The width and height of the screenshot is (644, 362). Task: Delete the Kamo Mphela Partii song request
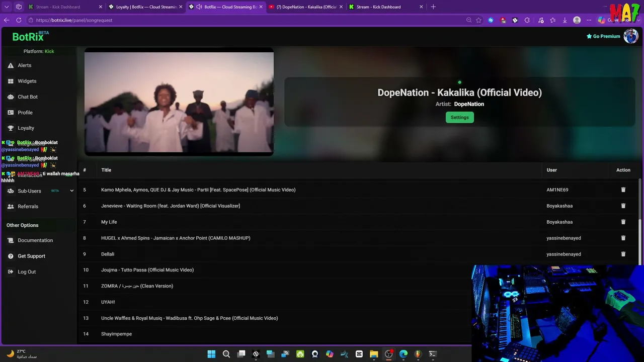[623, 190]
